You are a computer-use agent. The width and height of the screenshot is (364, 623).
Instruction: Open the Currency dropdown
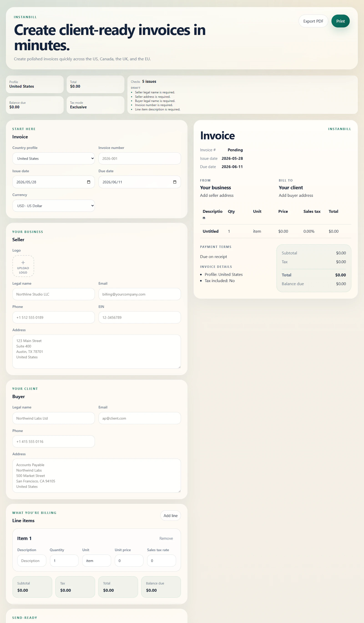pos(53,206)
